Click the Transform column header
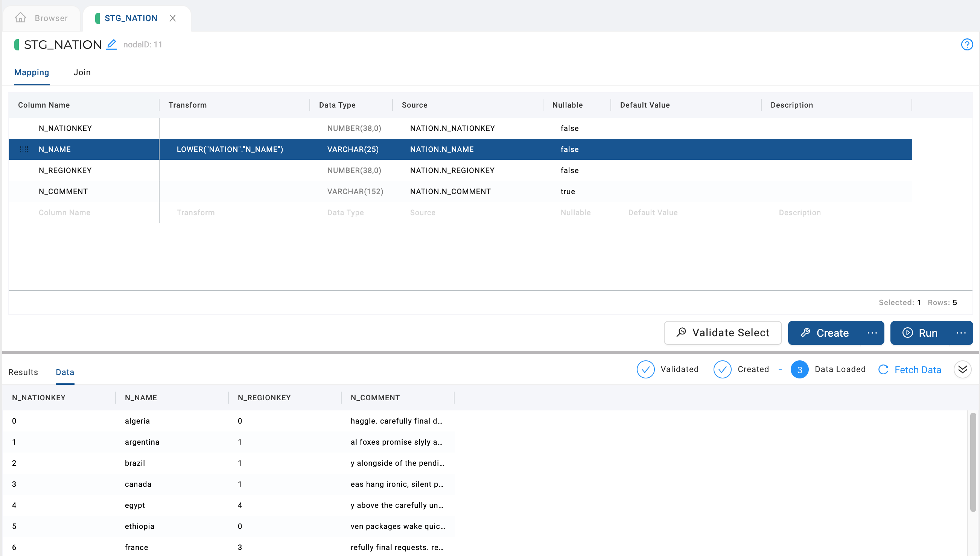Screen dimensions: 980x556 (x=187, y=105)
